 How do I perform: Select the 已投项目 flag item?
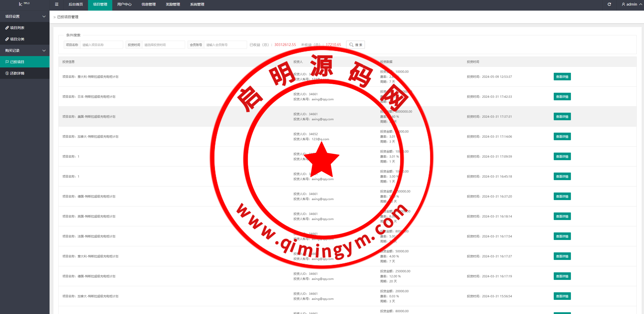(x=7, y=62)
